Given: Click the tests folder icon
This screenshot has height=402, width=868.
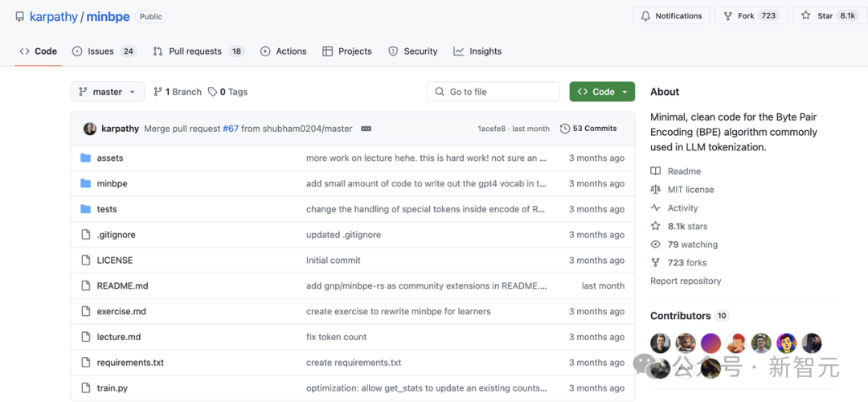Looking at the screenshot, I should point(85,209).
